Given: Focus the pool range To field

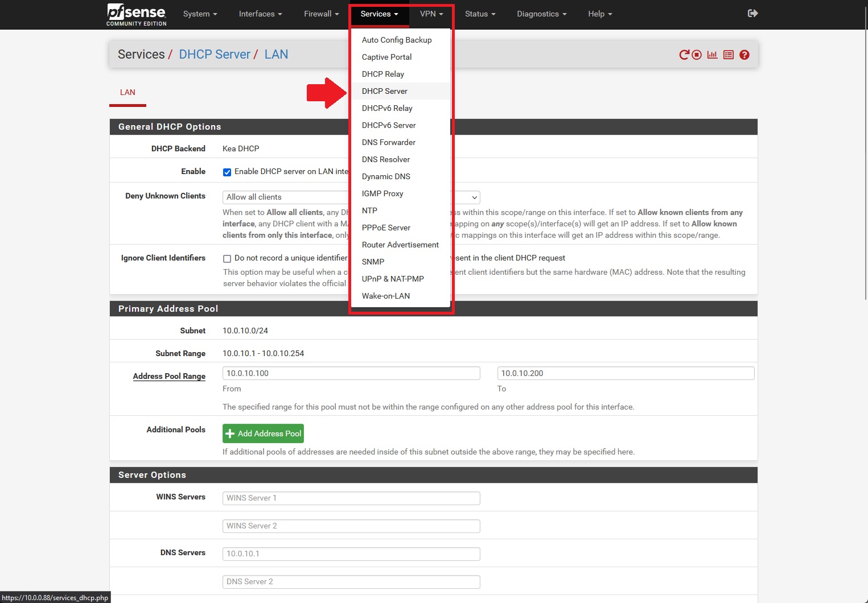Looking at the screenshot, I should 626,373.
